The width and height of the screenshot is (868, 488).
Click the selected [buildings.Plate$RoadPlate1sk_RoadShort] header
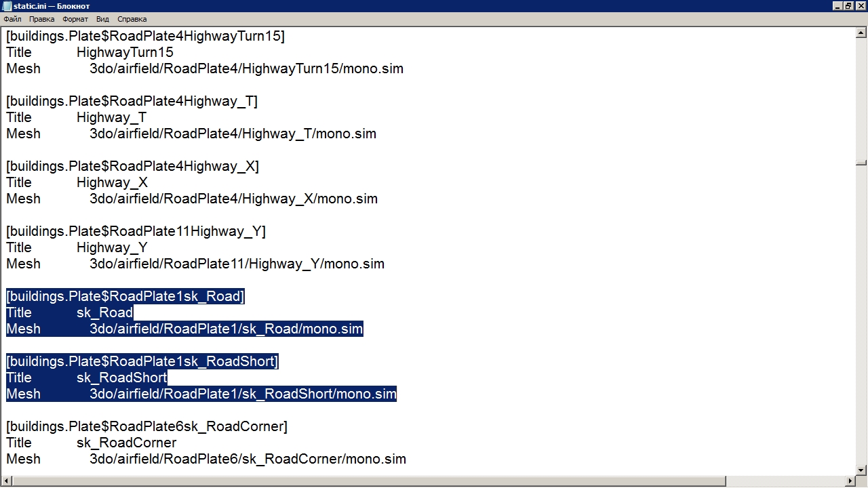pos(142,361)
